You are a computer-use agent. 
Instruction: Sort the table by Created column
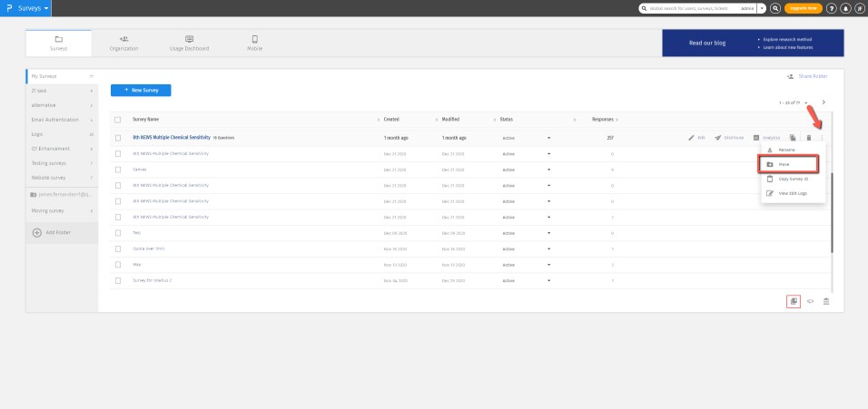coord(391,120)
